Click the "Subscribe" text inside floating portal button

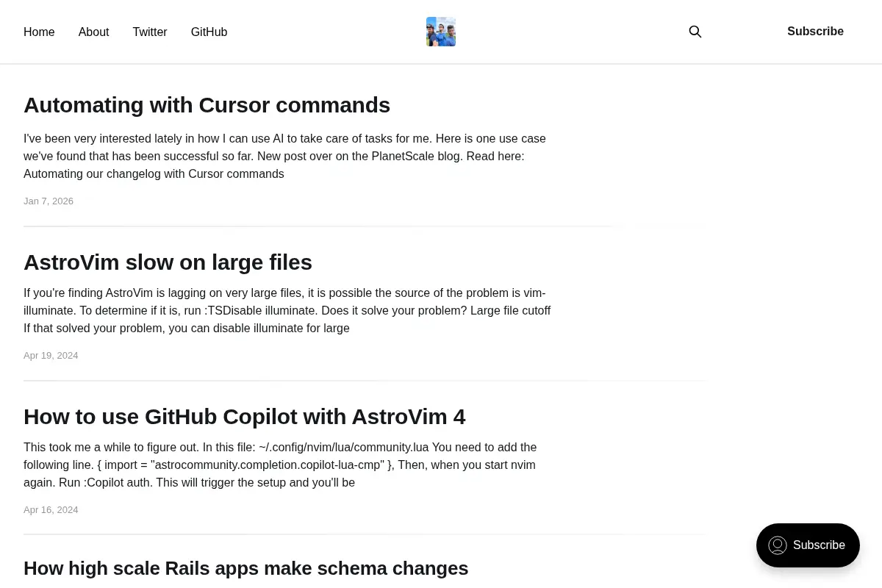point(819,545)
